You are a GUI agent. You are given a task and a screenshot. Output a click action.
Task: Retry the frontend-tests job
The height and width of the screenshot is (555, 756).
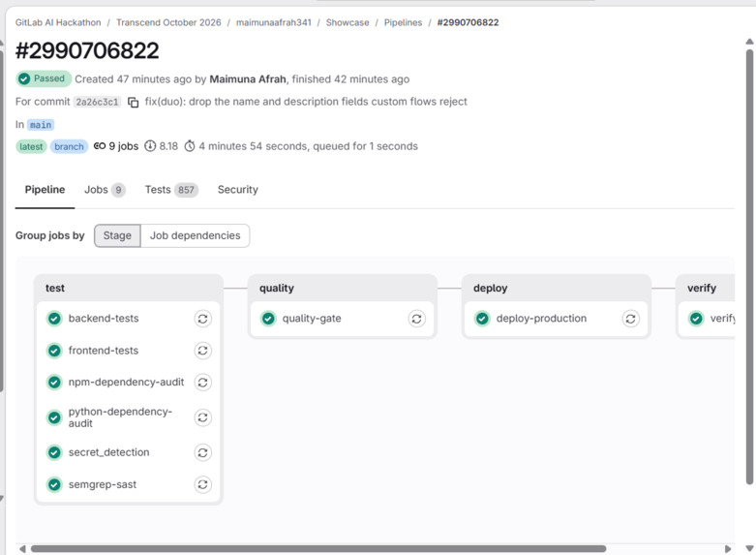[203, 351]
